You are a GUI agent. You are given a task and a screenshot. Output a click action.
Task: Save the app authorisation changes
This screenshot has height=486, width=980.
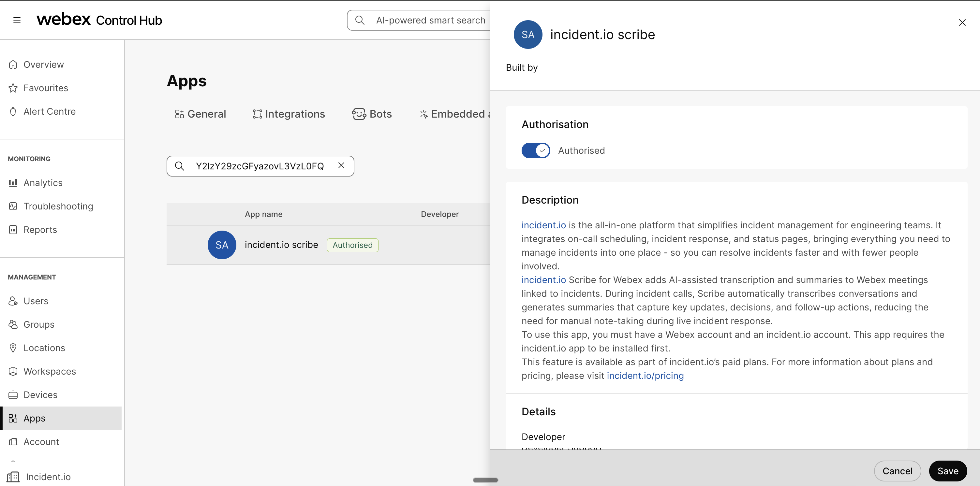(948, 471)
